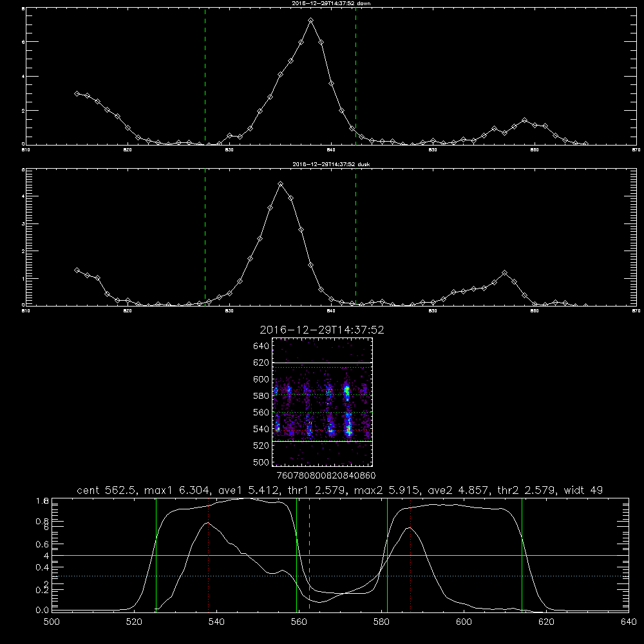Click y-axis label 580 beside spectral image
Viewport: 644px width, 644px height.
(x=261, y=396)
